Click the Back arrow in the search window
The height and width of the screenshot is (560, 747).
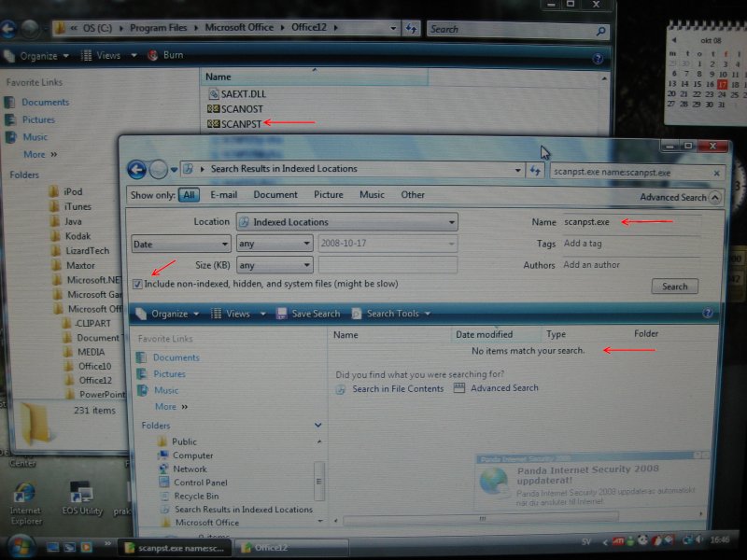(136, 169)
